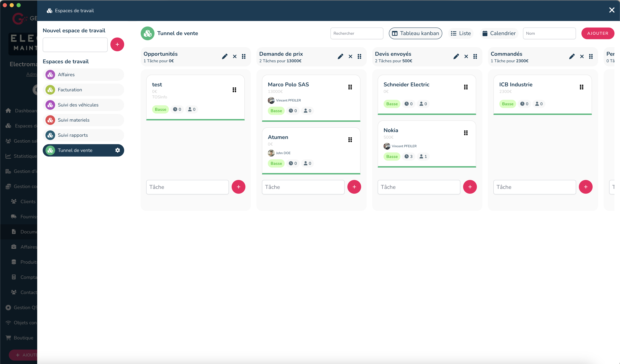The height and width of the screenshot is (364, 620).
Task: Switch to Tableau kanban view
Action: click(x=415, y=33)
